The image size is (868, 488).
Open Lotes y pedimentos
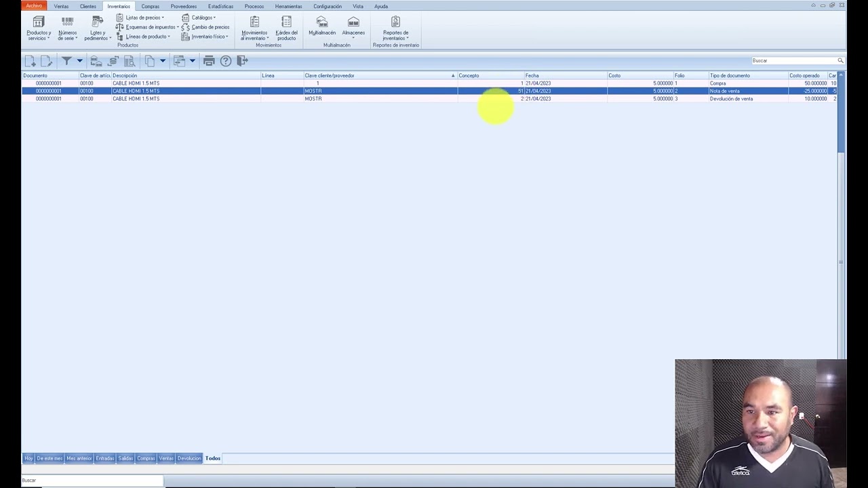pyautogui.click(x=97, y=28)
